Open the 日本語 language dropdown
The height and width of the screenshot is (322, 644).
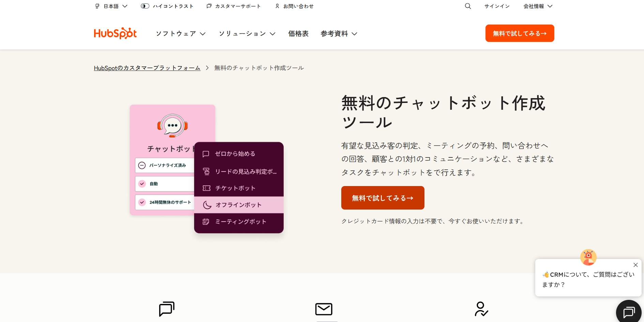(x=111, y=6)
